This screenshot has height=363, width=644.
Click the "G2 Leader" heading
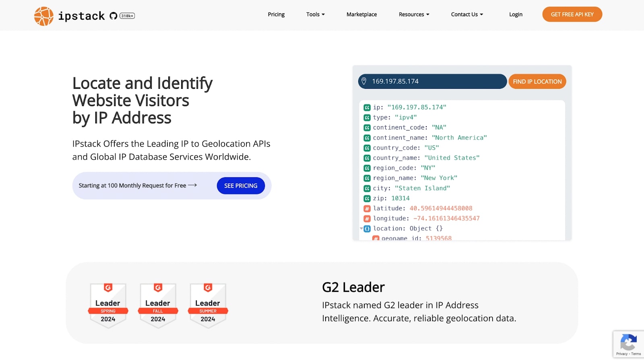click(x=353, y=287)
